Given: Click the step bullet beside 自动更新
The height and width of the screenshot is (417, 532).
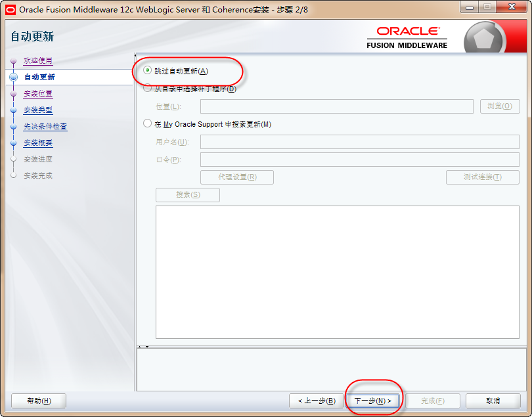Looking at the screenshot, I should click(14, 77).
